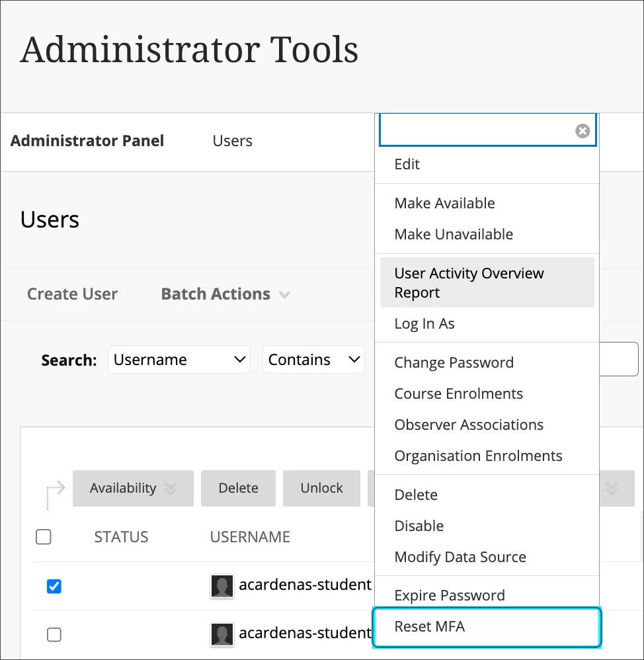Toggle the select-all users checkbox
Viewport: 644px width, 660px height.
coord(44,537)
